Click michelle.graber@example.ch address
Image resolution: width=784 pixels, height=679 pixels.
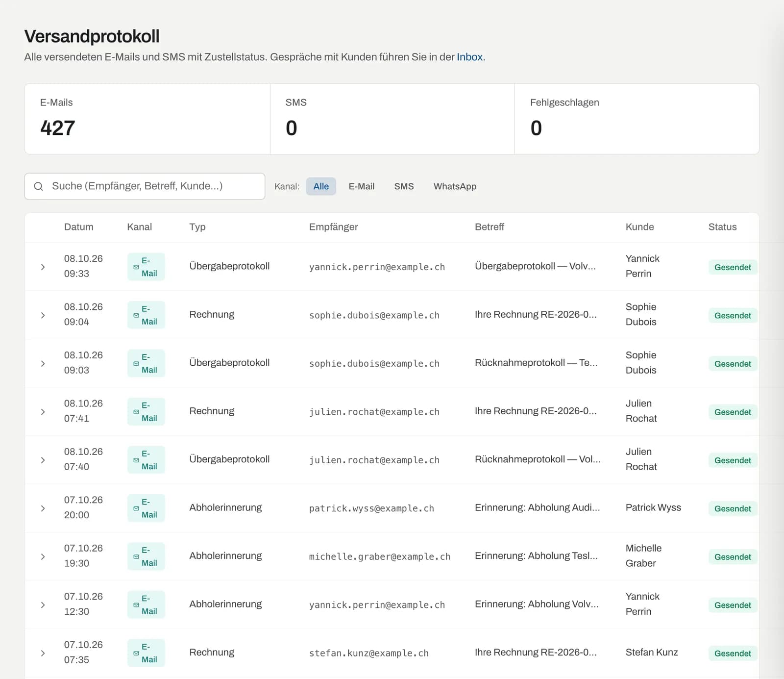[x=379, y=557]
